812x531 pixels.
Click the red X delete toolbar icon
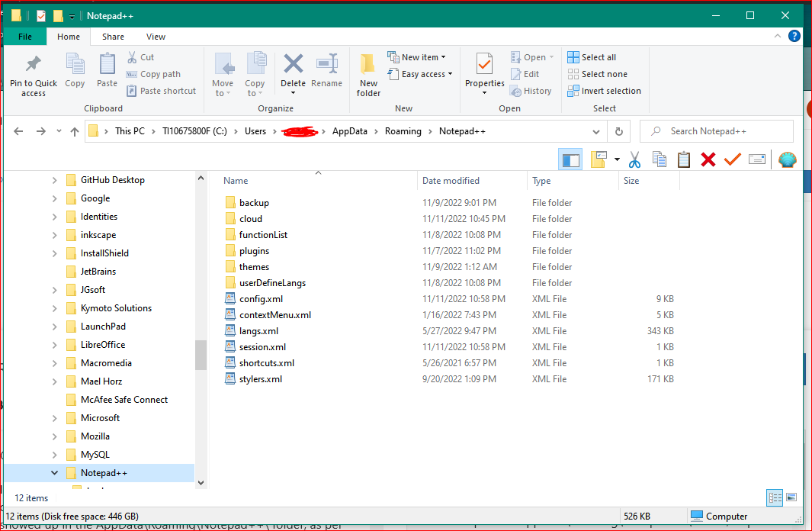(x=708, y=159)
